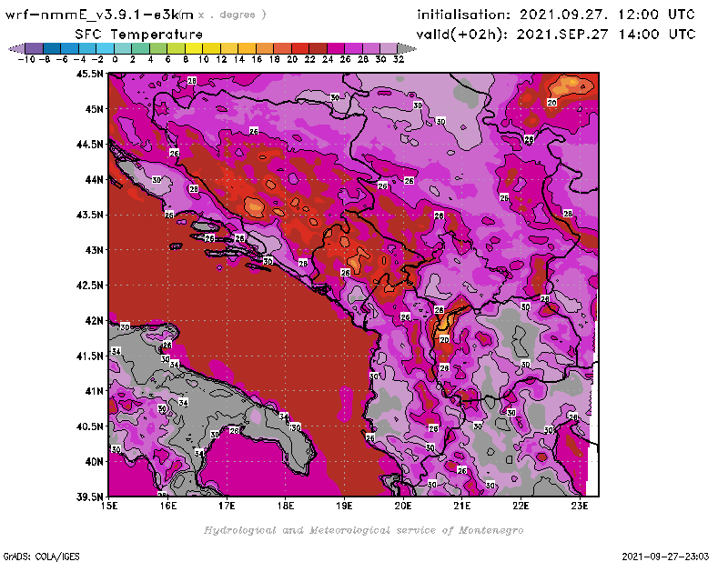Click the initialisation time 12:00 UTC line
The image size is (728, 562).
pyautogui.click(x=556, y=15)
